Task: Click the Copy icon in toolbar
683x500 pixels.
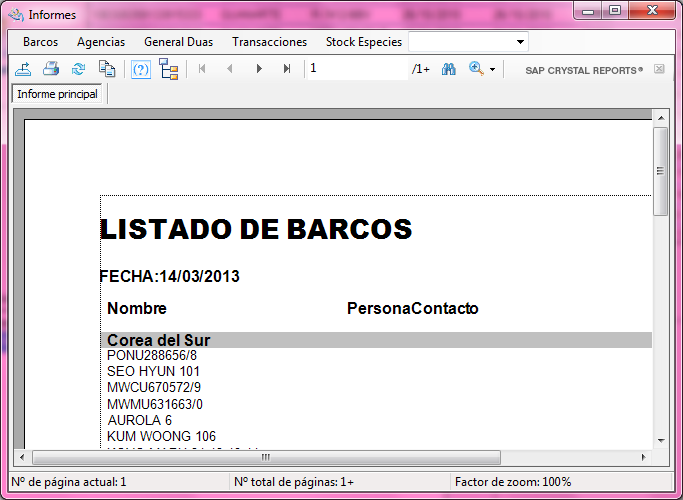Action: (x=107, y=69)
